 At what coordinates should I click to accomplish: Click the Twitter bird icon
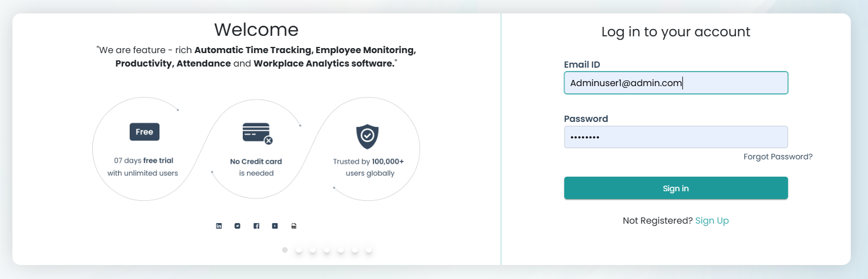[237, 226]
